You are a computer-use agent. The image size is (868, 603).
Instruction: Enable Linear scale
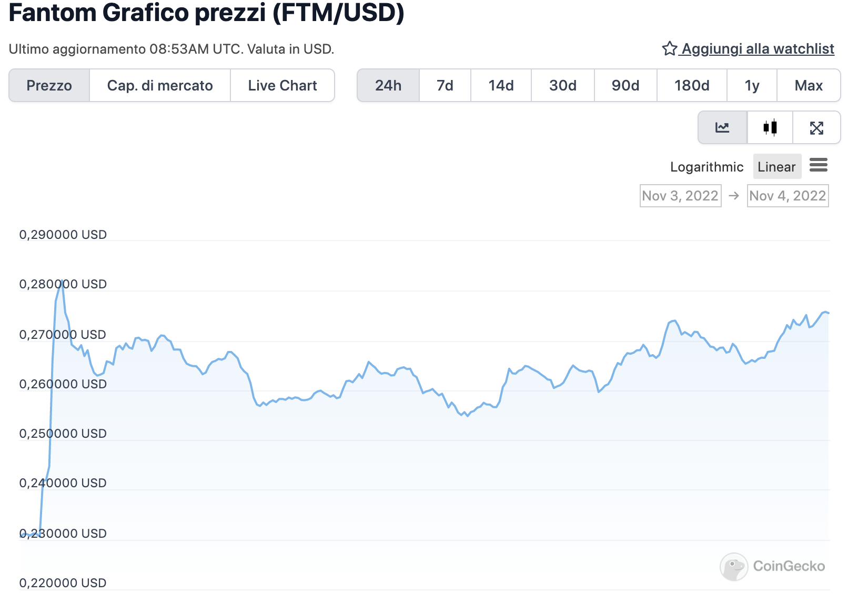tap(777, 167)
